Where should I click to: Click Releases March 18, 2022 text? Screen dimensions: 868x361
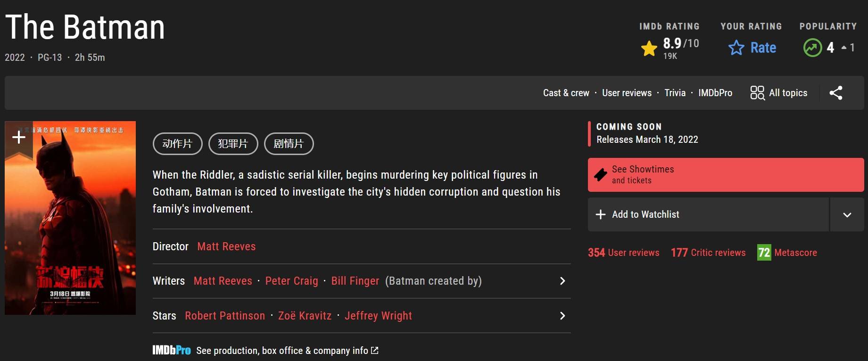pos(647,139)
